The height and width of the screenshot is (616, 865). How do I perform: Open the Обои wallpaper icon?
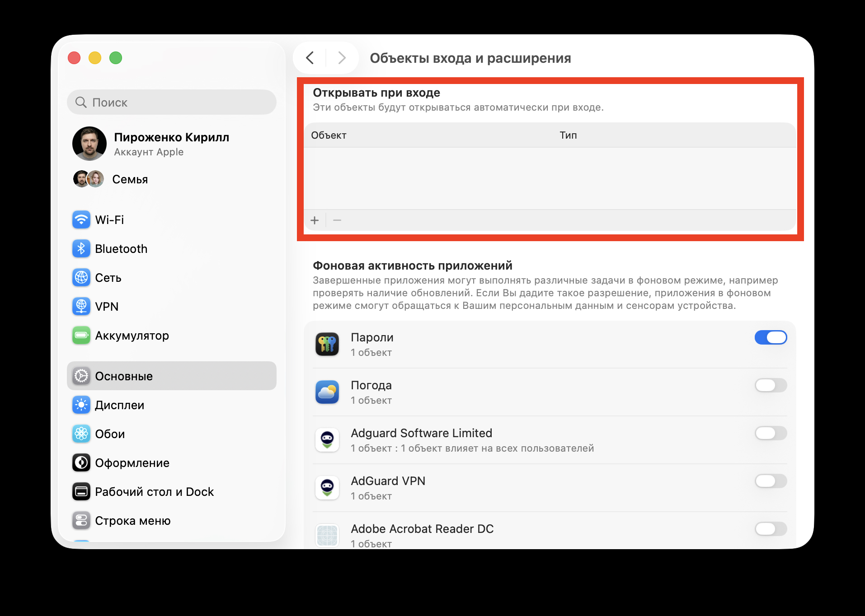[x=81, y=434]
